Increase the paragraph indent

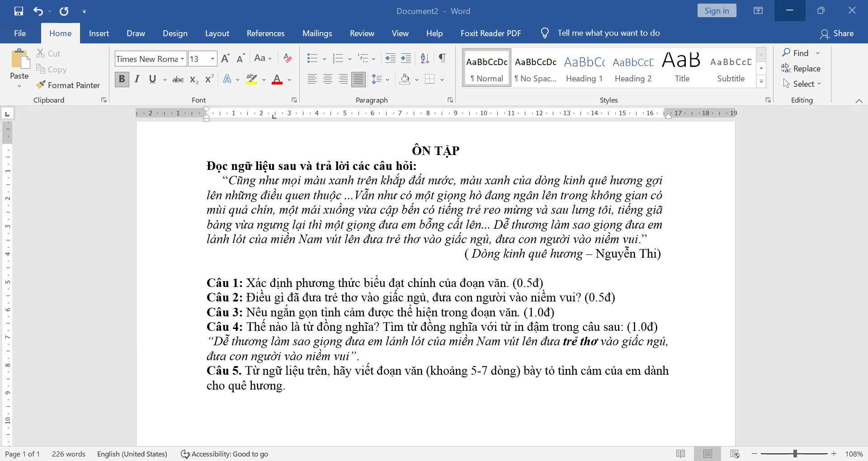click(x=406, y=58)
